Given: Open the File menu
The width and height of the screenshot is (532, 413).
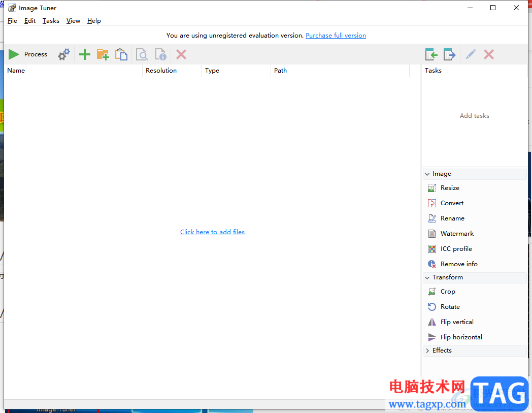Looking at the screenshot, I should (x=12, y=21).
